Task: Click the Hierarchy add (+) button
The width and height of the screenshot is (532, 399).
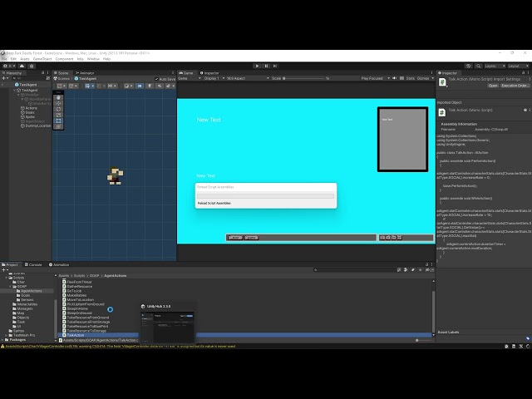Action: (4, 78)
